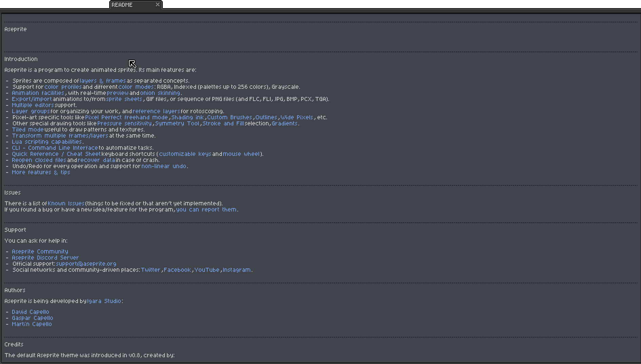
Task: Open the Martín Capello link
Action: point(32,324)
